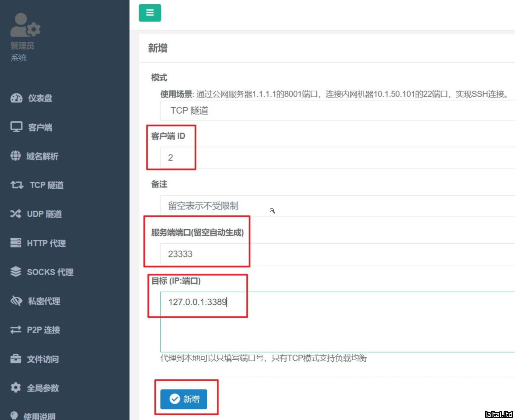
Task: Open the 全局参数 settings menu
Action: 43,388
